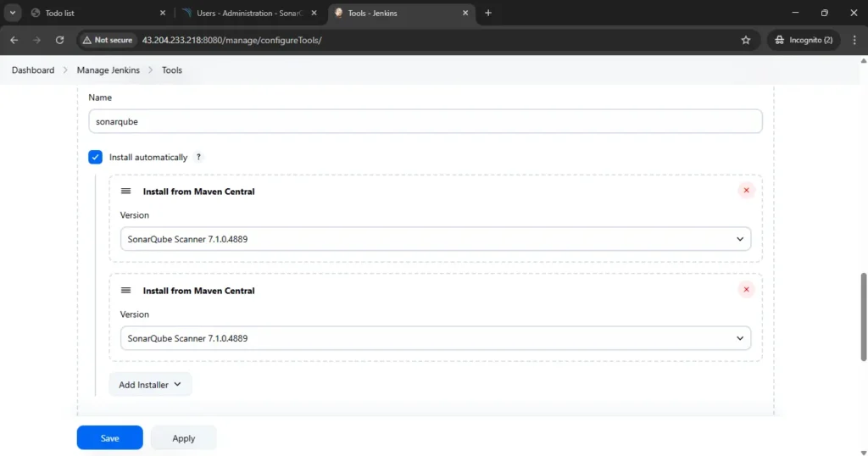Go to Manage Jenkins breadcrumb
868x456 pixels.
point(108,70)
